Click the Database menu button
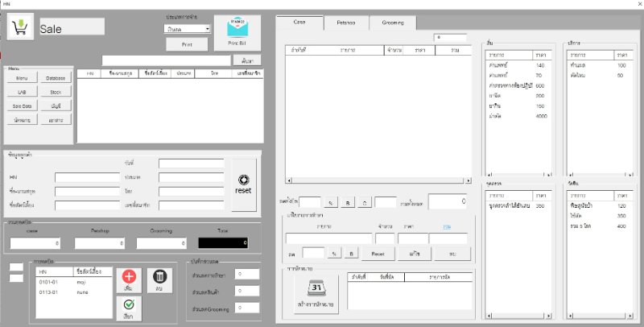The width and height of the screenshot is (644, 327). tap(56, 78)
